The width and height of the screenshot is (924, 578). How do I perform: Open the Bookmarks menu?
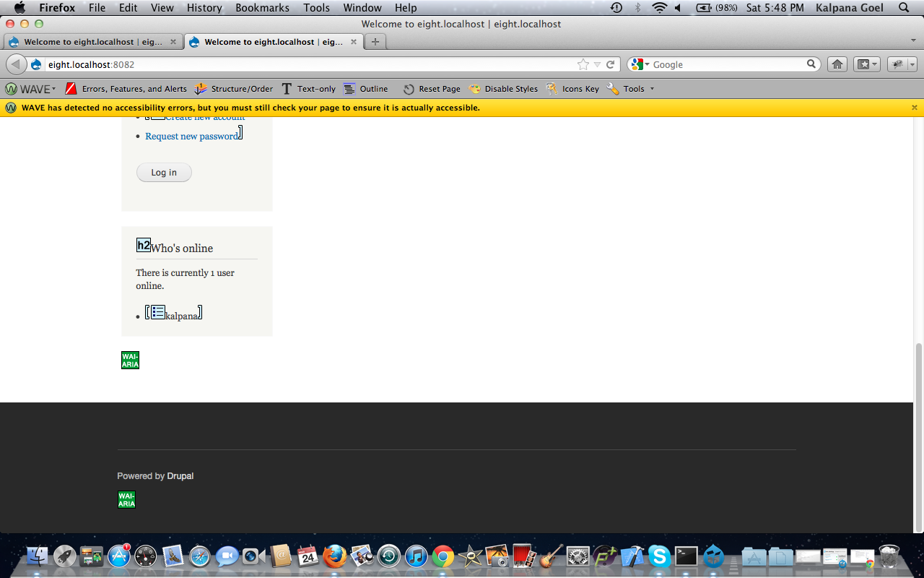point(262,8)
